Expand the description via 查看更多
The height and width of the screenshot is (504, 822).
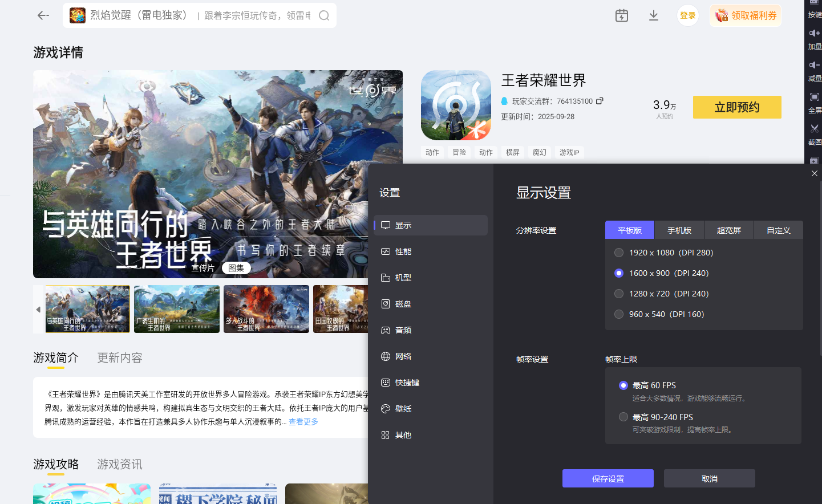coord(303,422)
